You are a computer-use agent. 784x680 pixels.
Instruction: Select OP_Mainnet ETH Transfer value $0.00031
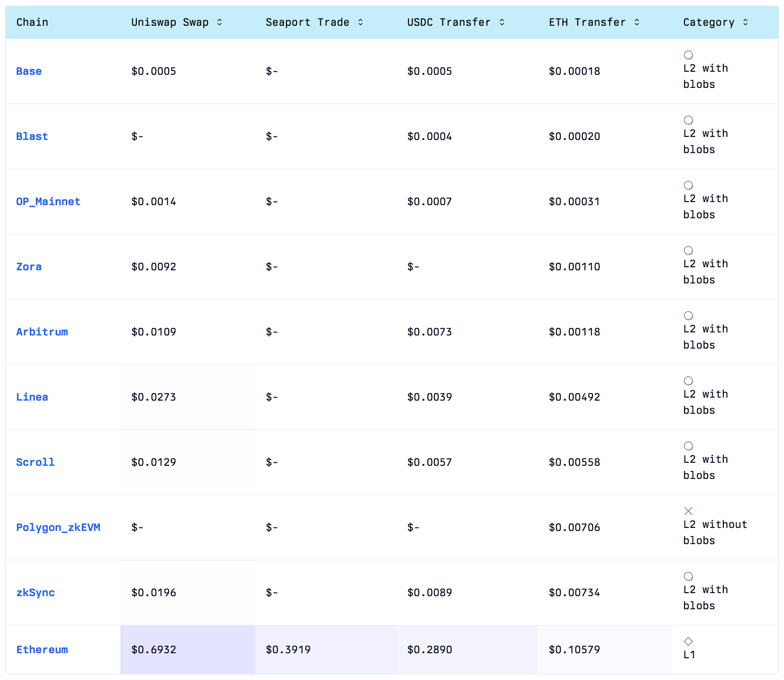click(x=574, y=202)
